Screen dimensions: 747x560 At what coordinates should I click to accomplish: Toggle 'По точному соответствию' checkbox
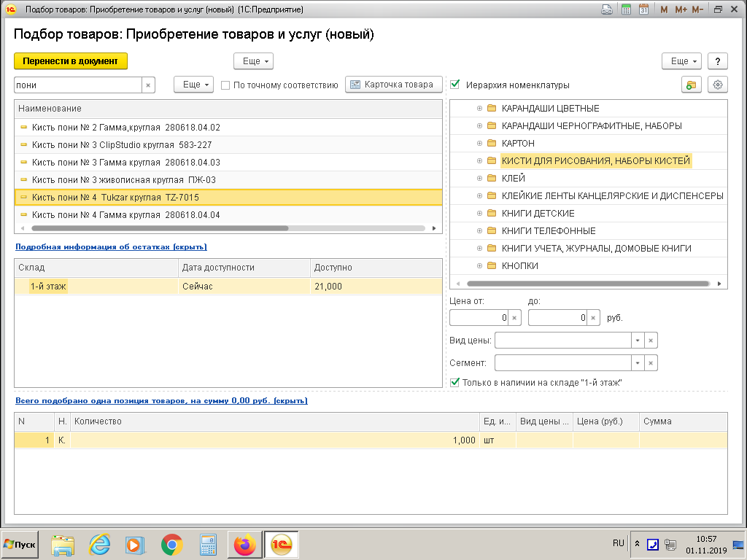(x=226, y=85)
